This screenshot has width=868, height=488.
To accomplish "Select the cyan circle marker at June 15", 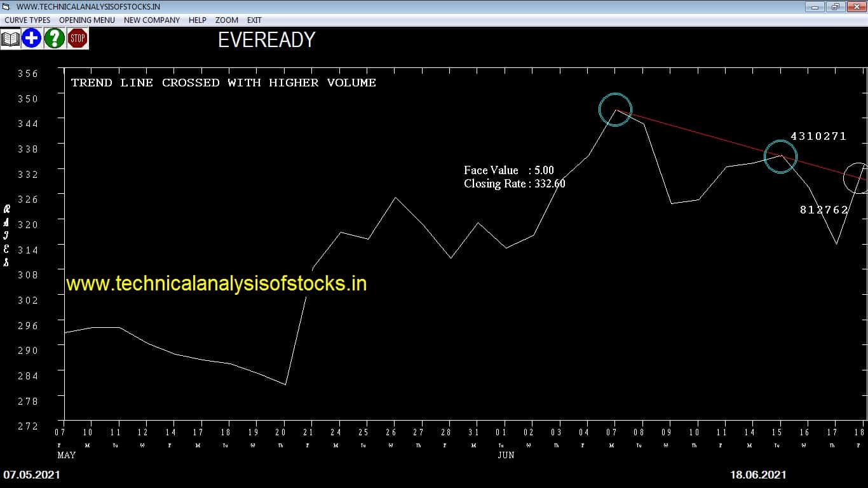I will (780, 156).
